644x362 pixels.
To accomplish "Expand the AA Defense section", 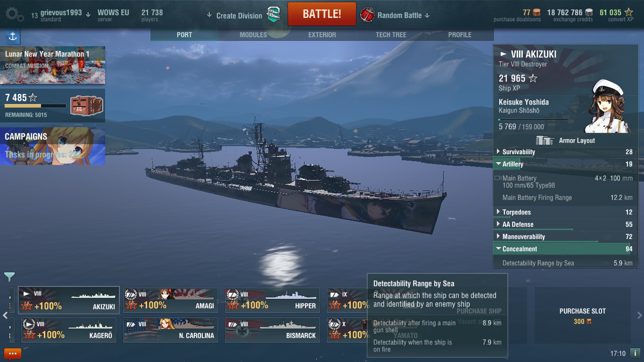I will coord(564,224).
